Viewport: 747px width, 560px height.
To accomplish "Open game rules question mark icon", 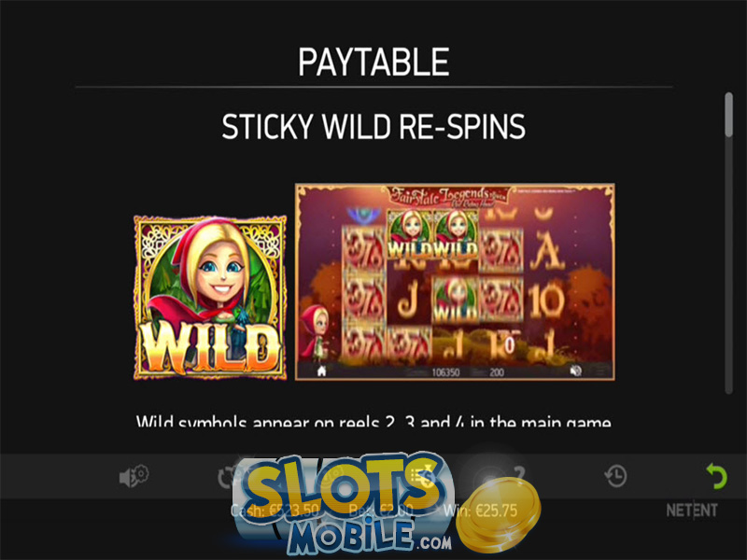I will point(519,474).
